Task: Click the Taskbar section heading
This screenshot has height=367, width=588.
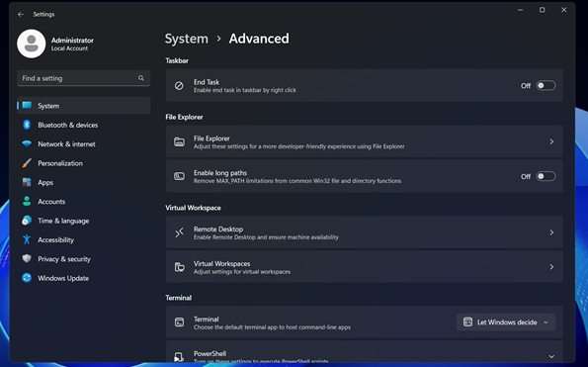Action: point(177,60)
